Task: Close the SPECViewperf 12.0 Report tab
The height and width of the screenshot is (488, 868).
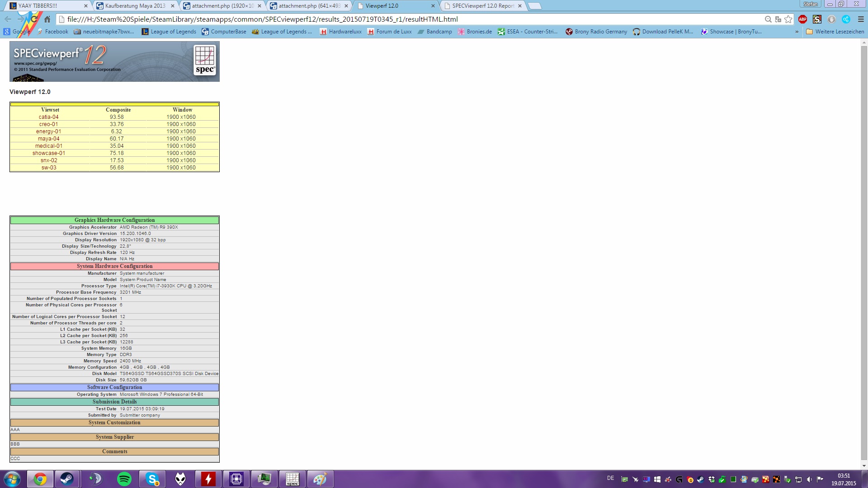Action: pos(520,6)
